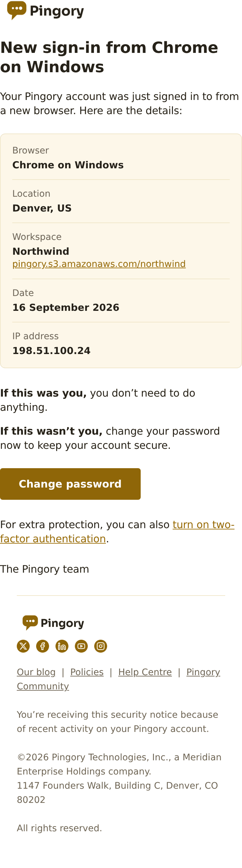
Task: Follow the turn on two-factor authentication link
Action: (x=203, y=525)
